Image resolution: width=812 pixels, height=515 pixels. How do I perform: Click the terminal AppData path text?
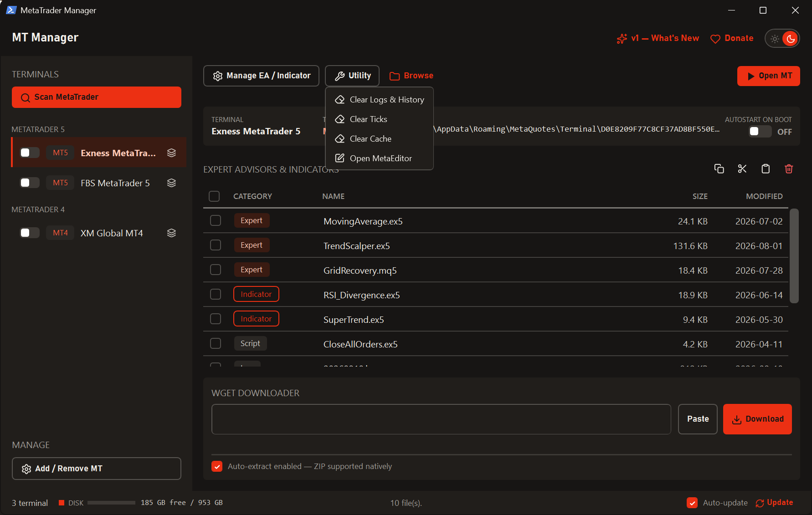click(x=576, y=129)
